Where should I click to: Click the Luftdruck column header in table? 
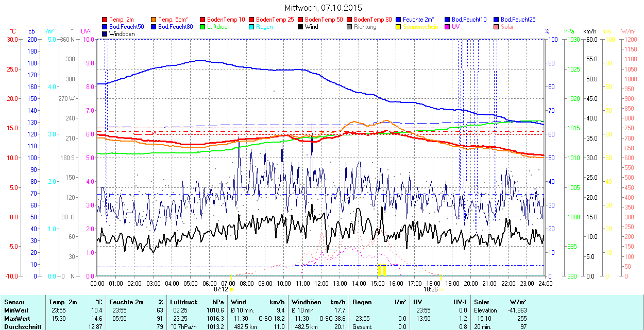pos(183,302)
